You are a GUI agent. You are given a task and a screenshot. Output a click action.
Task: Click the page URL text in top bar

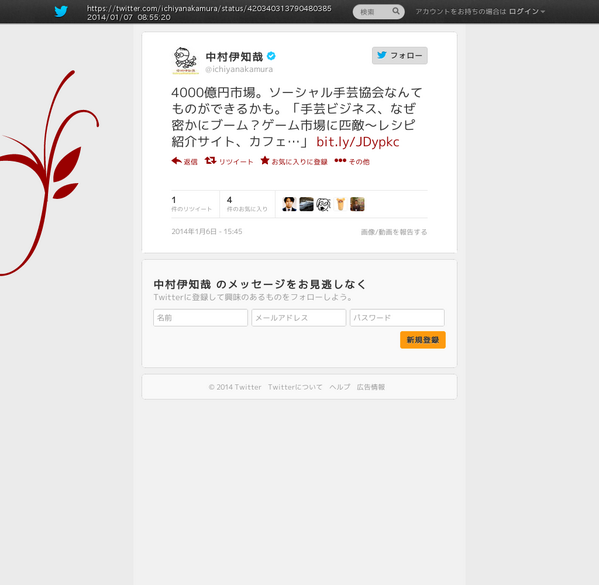pyautogui.click(x=209, y=8)
